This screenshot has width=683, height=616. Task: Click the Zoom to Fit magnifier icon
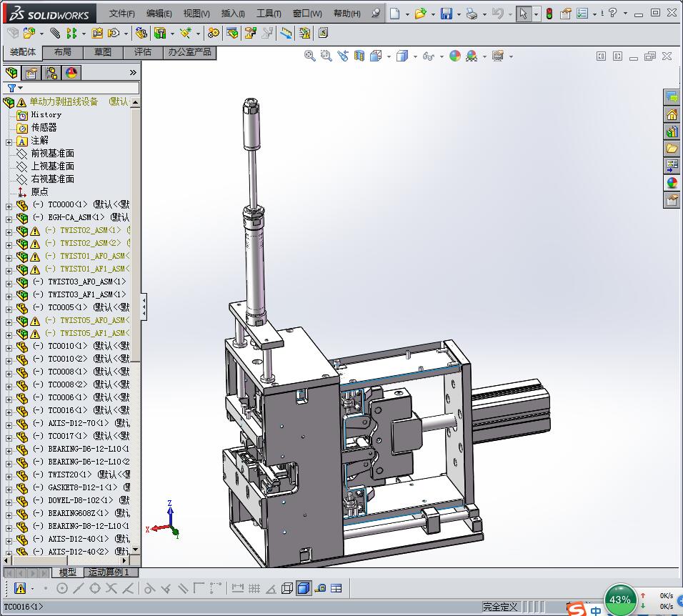(309, 56)
